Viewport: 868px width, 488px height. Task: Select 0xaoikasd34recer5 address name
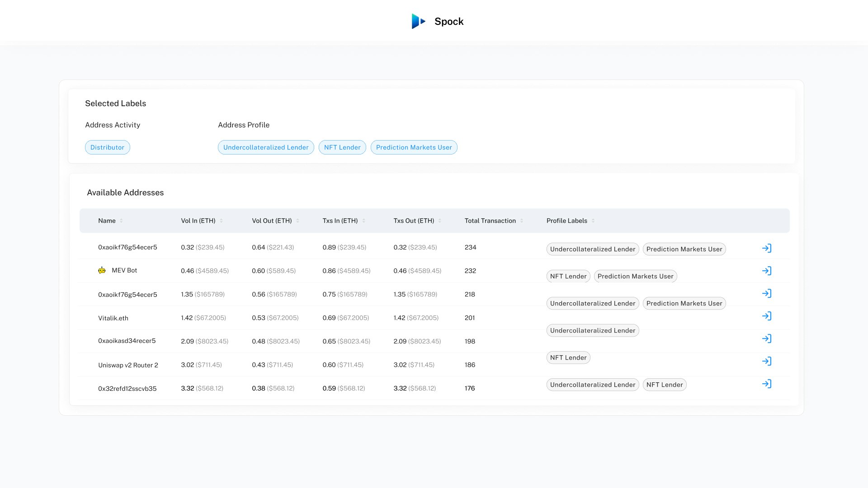127,341
